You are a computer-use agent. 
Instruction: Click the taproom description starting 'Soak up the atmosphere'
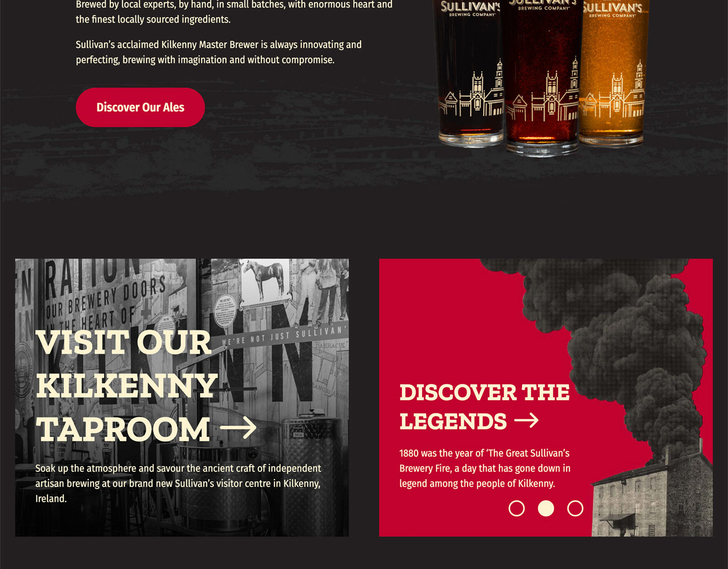178,484
